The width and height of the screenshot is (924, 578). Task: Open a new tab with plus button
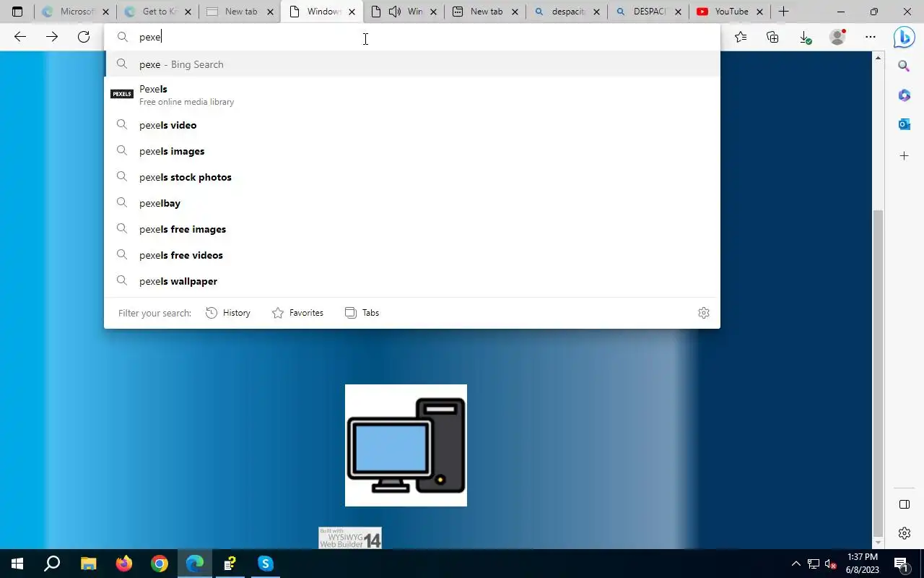(x=783, y=12)
